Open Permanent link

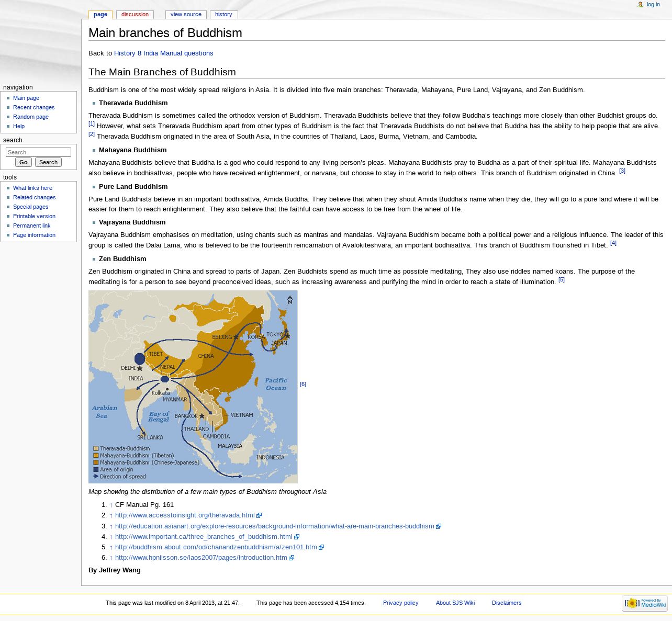tap(32, 225)
